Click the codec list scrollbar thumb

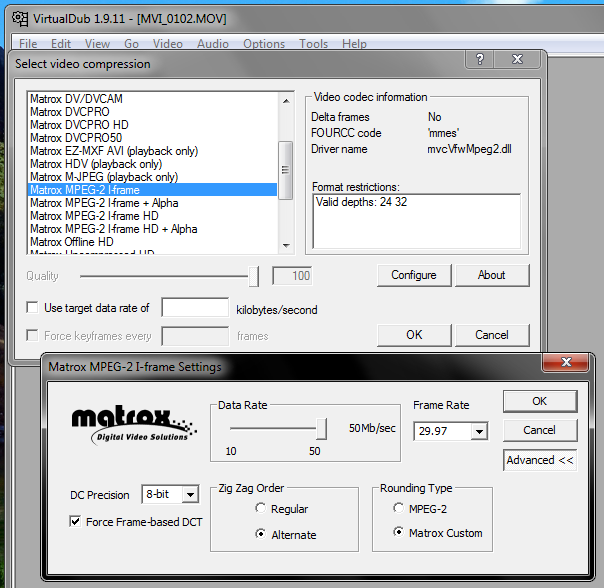click(285, 170)
